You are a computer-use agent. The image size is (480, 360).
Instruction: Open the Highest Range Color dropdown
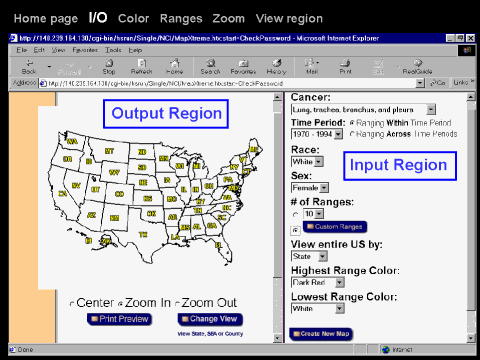point(318,282)
